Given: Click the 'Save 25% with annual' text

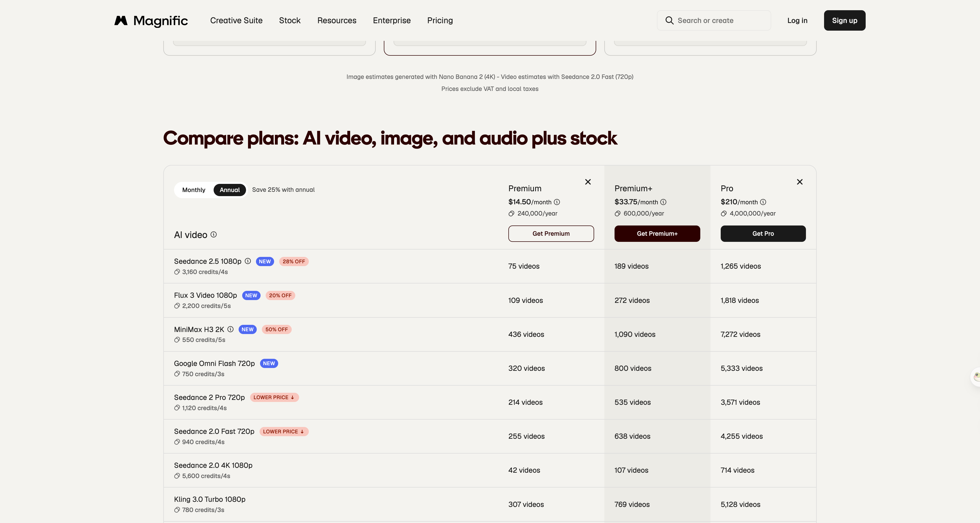Looking at the screenshot, I should 284,190.
